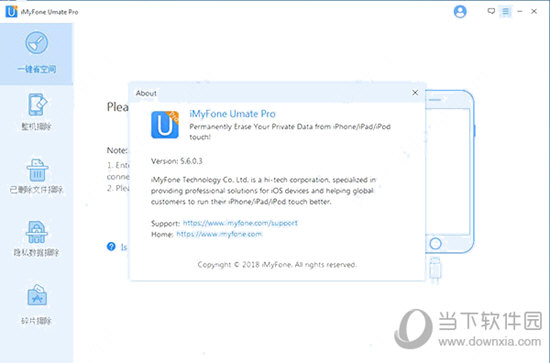Click the About dialog title text

146,93
